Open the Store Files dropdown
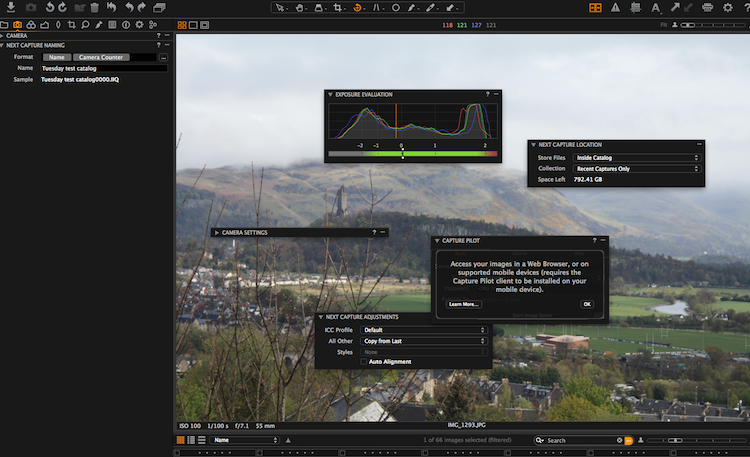The height and width of the screenshot is (457, 750). coord(635,158)
